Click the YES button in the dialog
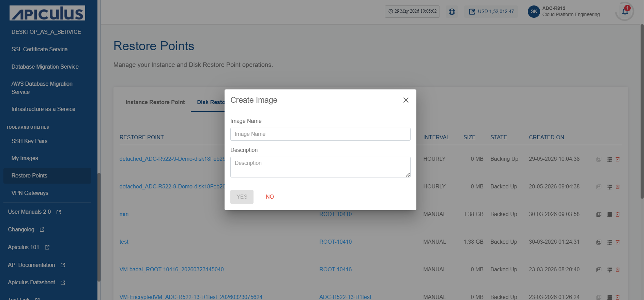The image size is (644, 300). coord(242,197)
